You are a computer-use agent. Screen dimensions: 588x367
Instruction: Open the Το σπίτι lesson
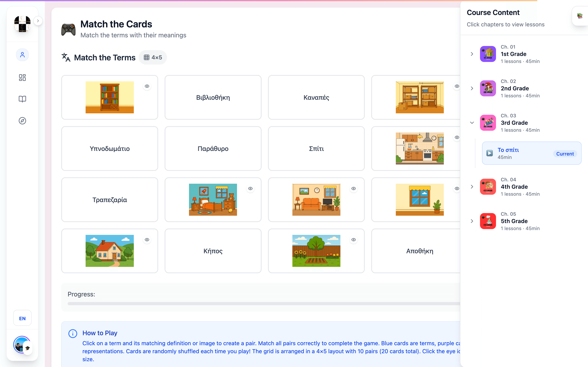click(531, 153)
